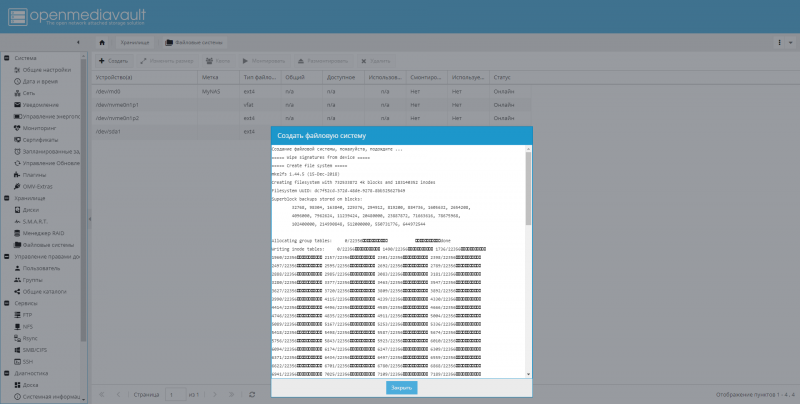Collapse the Хранилище tree section

pyautogui.click(x=7, y=198)
